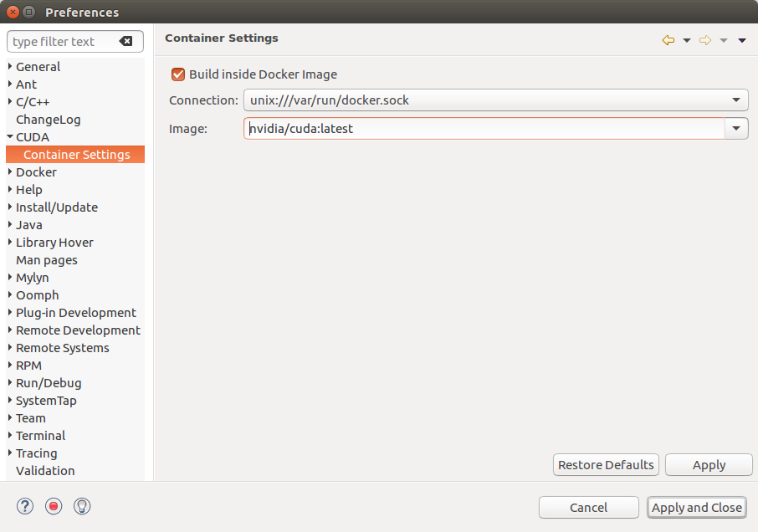Expand the CUDA tree item
Viewport: 758px width, 532px height.
click(8, 136)
